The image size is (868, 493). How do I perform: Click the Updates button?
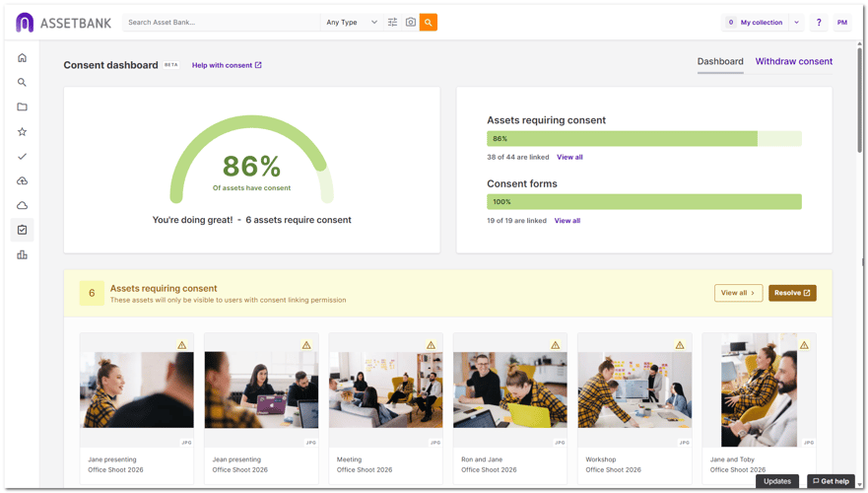point(777,481)
